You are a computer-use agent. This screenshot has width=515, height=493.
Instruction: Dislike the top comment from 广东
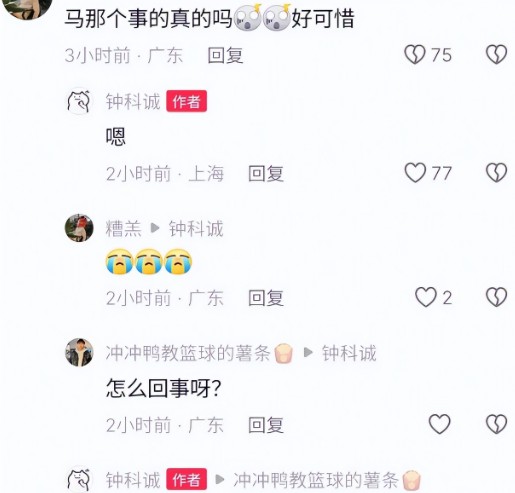coord(496,54)
